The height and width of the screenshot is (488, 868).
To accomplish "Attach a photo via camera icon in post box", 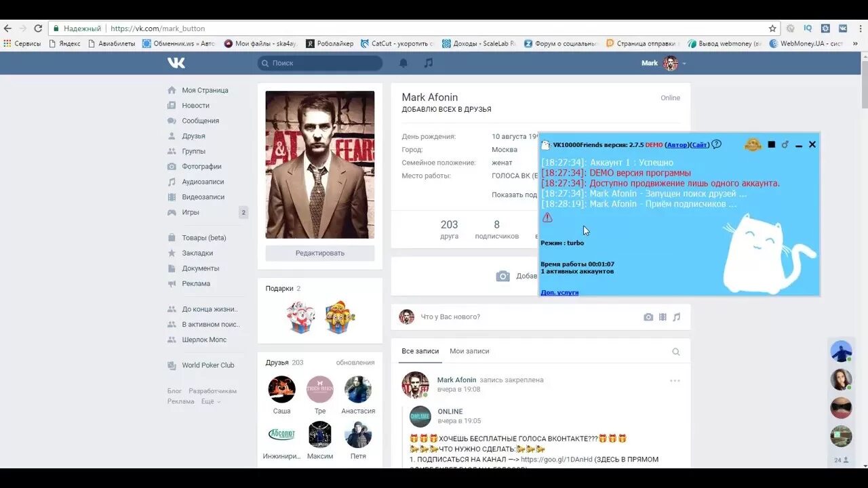I will [648, 317].
